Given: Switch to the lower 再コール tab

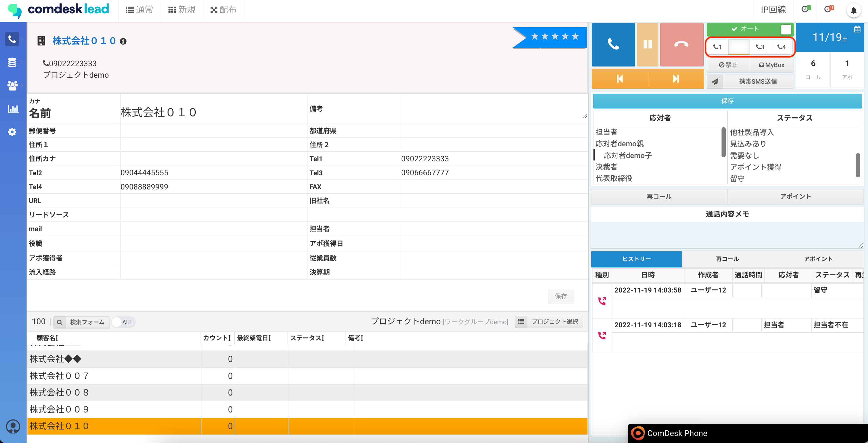Looking at the screenshot, I should click(x=727, y=259).
